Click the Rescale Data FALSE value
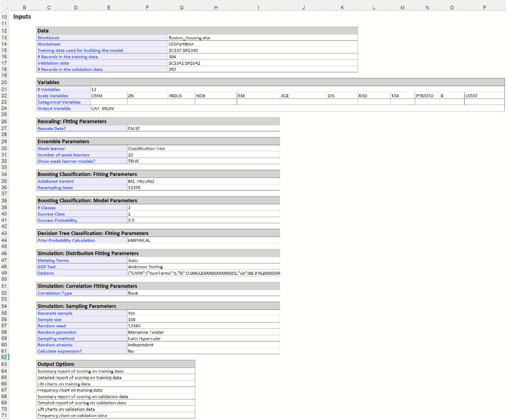508x420 pixels. click(134, 128)
